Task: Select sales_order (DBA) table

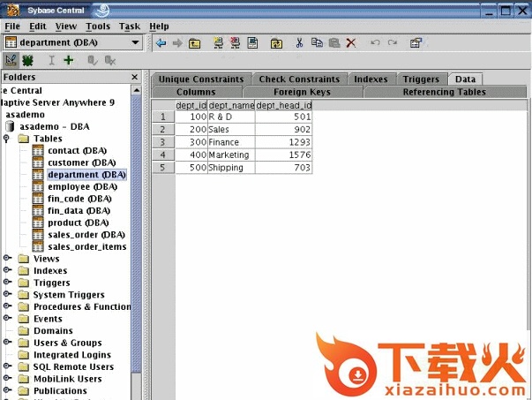Action: click(86, 235)
